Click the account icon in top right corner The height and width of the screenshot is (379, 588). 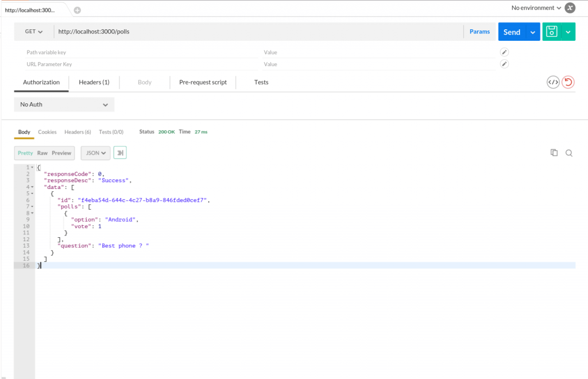(569, 7)
